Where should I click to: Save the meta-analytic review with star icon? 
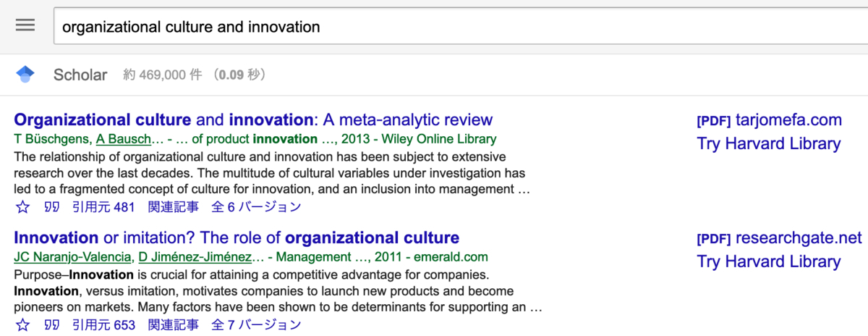(x=22, y=207)
